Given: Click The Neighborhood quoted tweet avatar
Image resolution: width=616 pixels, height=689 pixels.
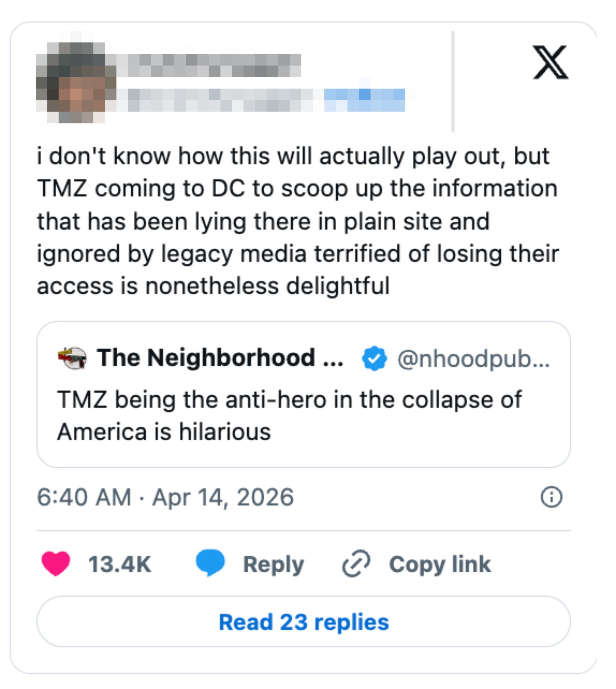Looking at the screenshot, I should pos(72,359).
